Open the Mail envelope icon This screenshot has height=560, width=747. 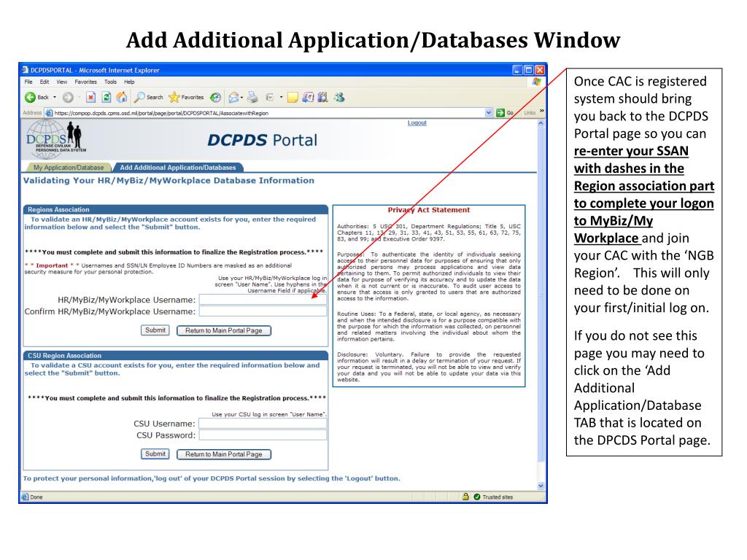click(x=233, y=97)
